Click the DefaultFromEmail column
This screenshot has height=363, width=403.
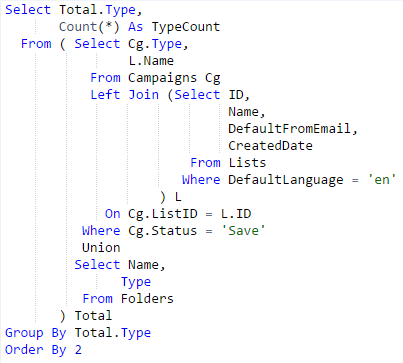click(289, 129)
